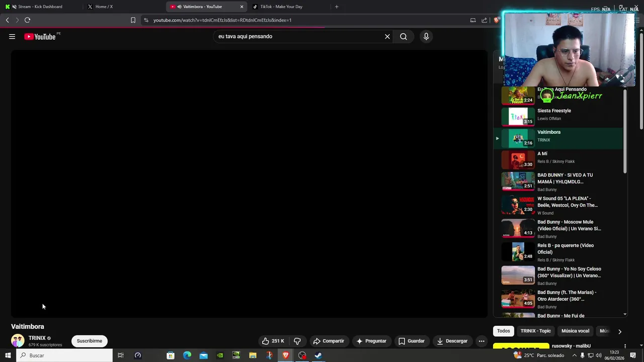644x362 pixels.
Task: Close the Vaitimbora - YouTube tab
Action: pos(242,7)
